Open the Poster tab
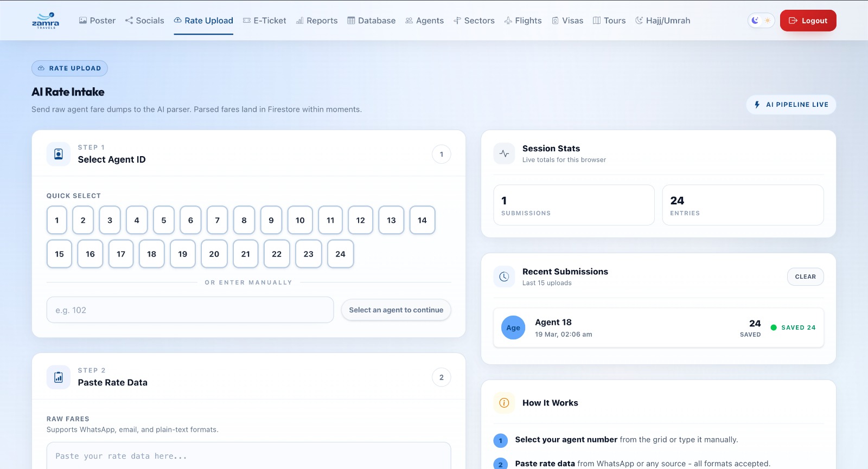 click(x=97, y=21)
